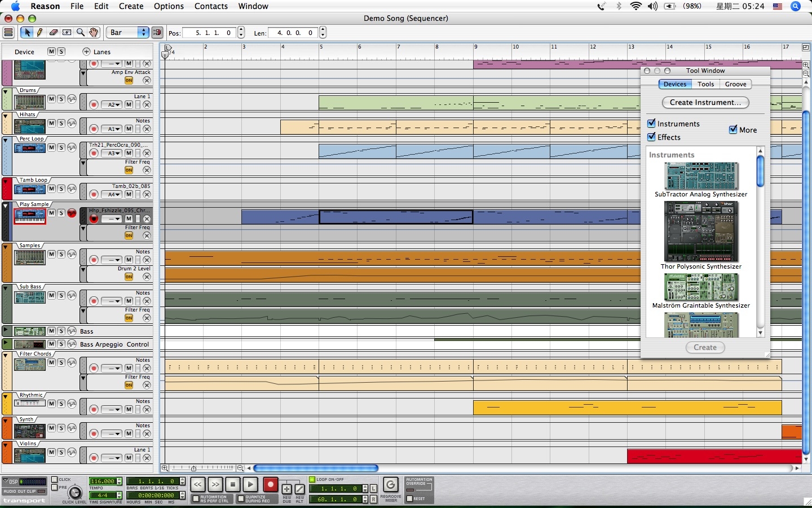
Task: Select the Pencil tool
Action: pyautogui.click(x=39, y=33)
